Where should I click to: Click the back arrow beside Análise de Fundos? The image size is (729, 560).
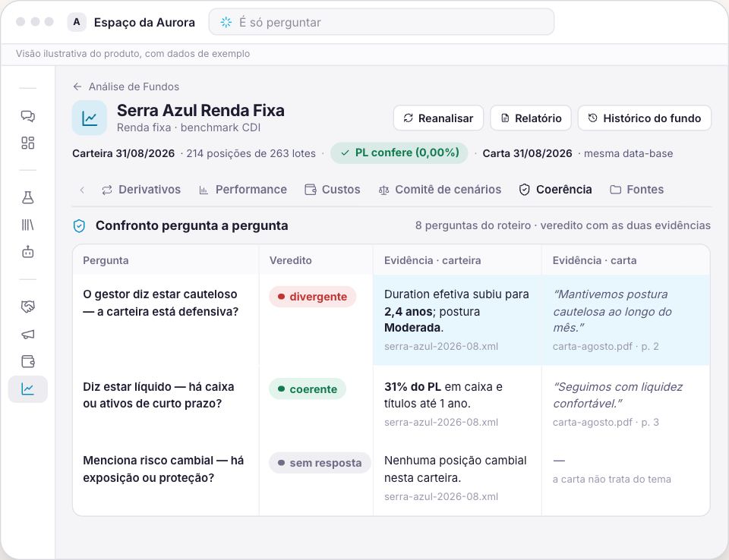77,87
